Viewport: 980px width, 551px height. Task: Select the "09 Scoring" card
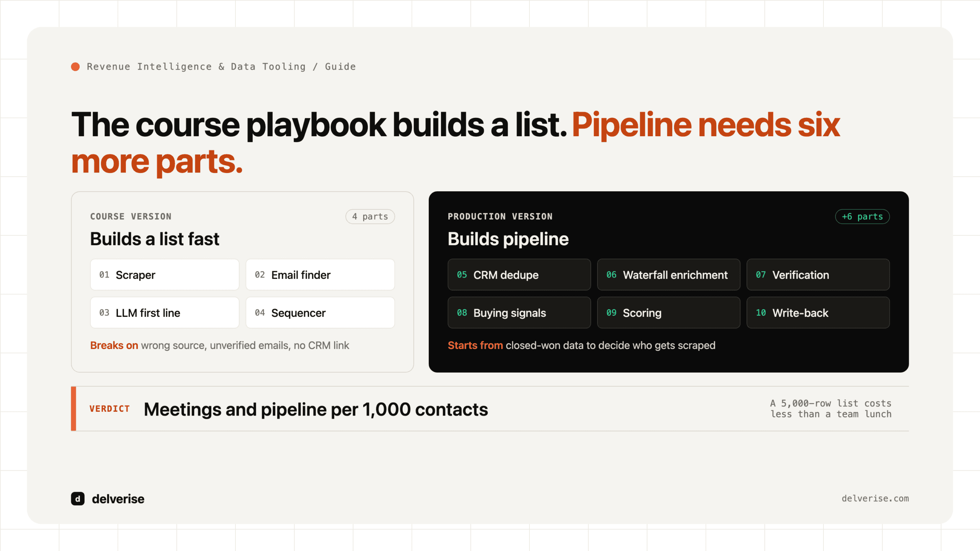[x=668, y=313]
